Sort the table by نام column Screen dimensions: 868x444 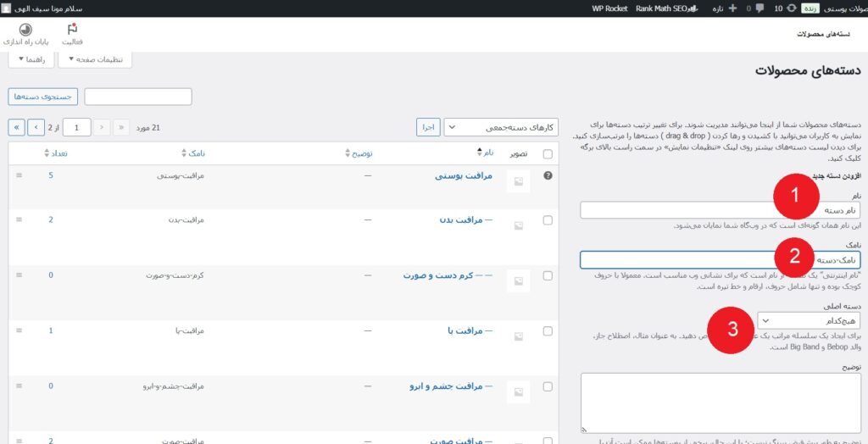click(x=486, y=153)
